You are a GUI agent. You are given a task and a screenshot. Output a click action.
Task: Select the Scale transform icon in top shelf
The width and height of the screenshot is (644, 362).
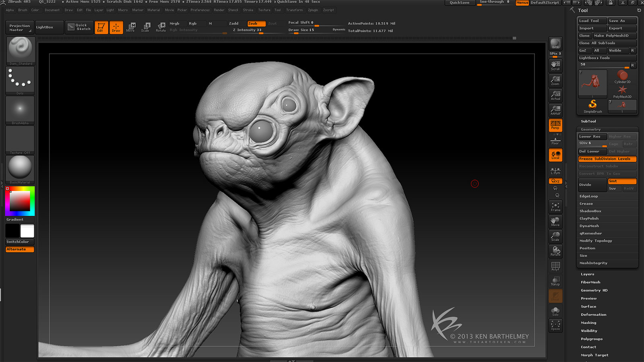[146, 27]
